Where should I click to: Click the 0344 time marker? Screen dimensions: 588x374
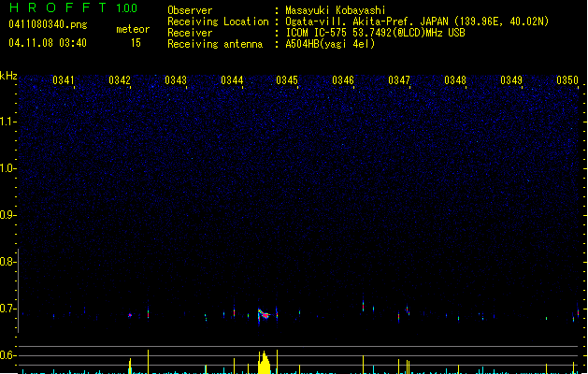tap(232, 80)
